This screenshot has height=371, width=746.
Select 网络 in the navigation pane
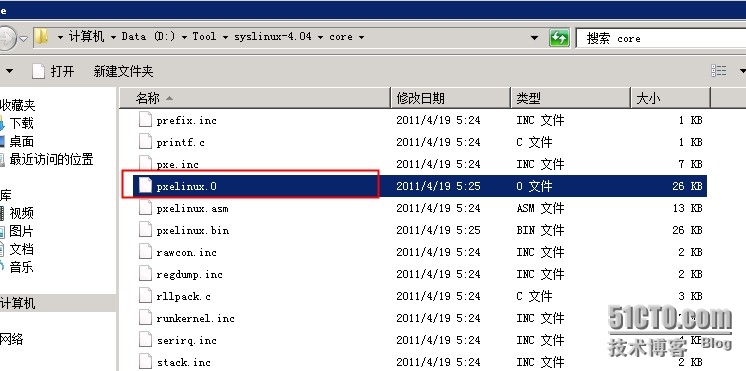pyautogui.click(x=11, y=339)
